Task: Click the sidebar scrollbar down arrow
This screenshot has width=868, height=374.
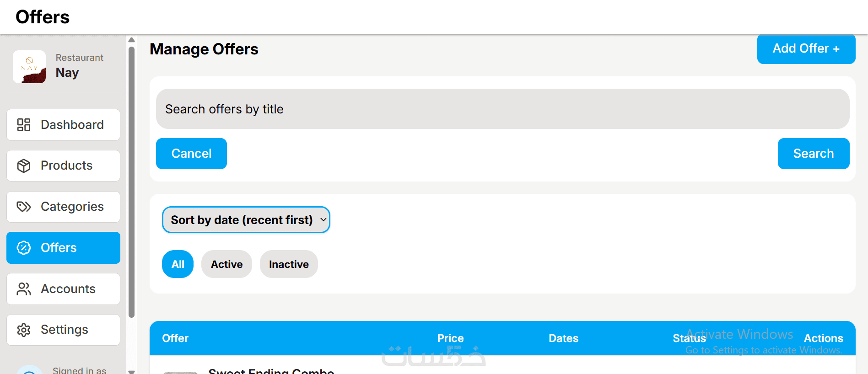Action: [132, 371]
